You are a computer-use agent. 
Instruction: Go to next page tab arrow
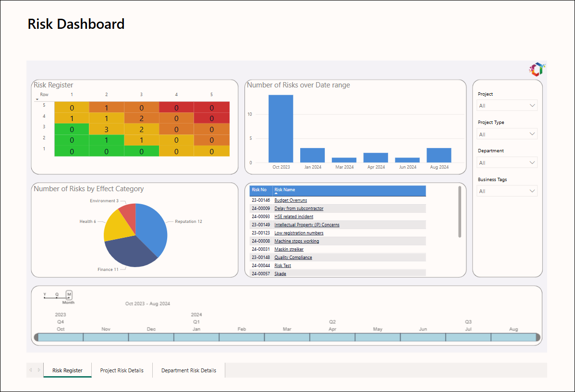tap(39, 370)
